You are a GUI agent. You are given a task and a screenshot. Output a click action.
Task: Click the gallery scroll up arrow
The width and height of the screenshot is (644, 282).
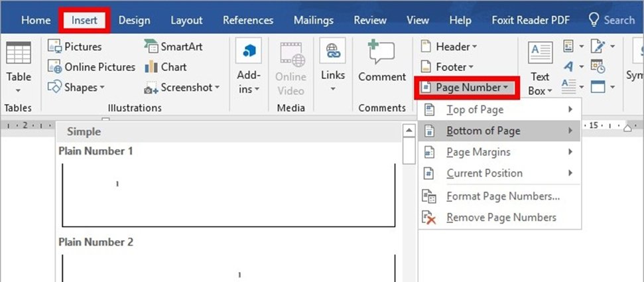[409, 131]
